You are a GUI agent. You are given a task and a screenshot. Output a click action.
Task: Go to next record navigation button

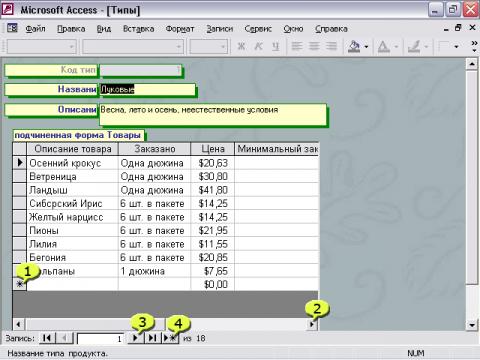tap(135, 338)
